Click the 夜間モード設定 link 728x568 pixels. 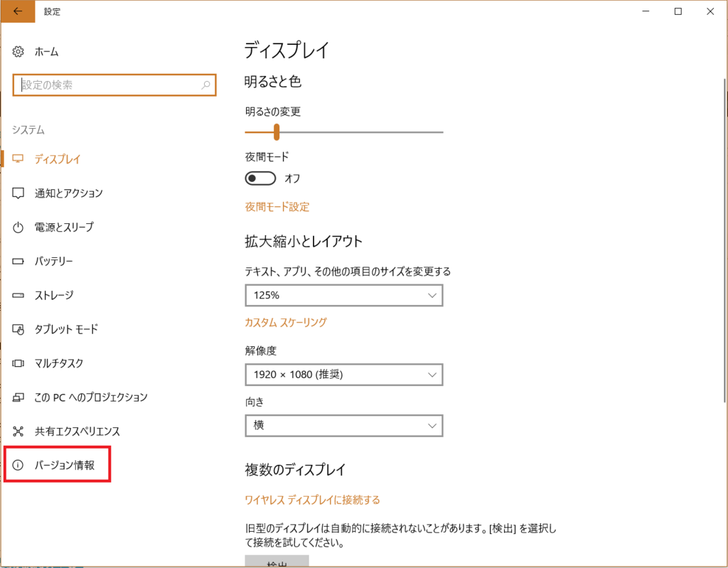click(x=277, y=207)
